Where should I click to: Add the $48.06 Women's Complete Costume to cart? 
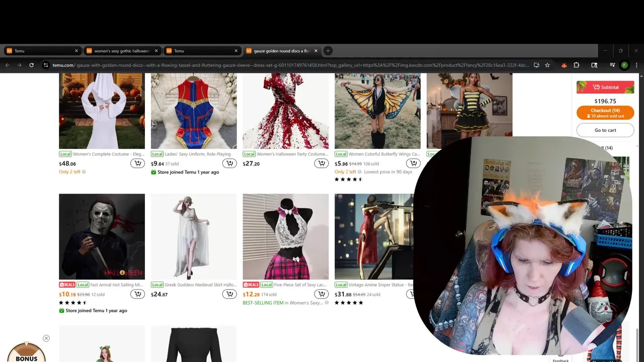click(137, 163)
